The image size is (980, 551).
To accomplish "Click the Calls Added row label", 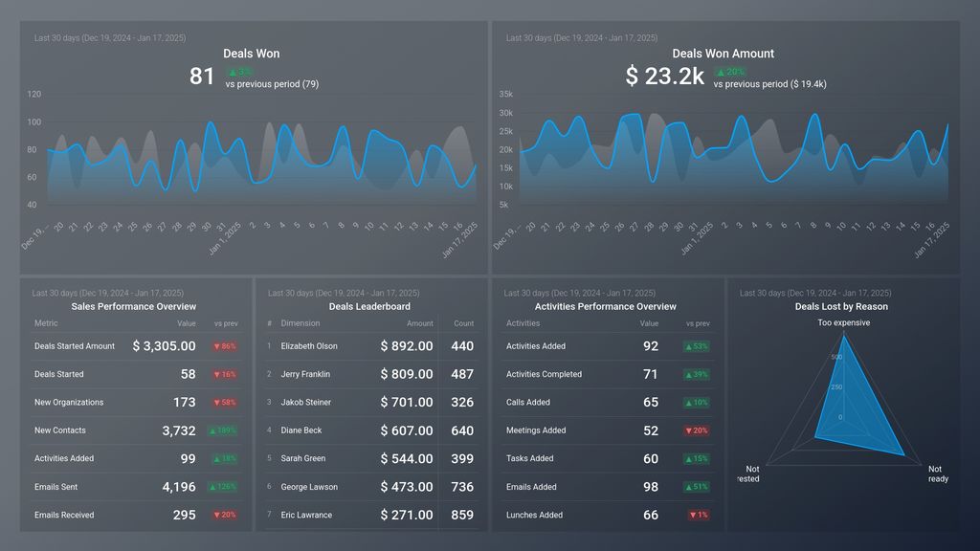I will pyautogui.click(x=528, y=403).
